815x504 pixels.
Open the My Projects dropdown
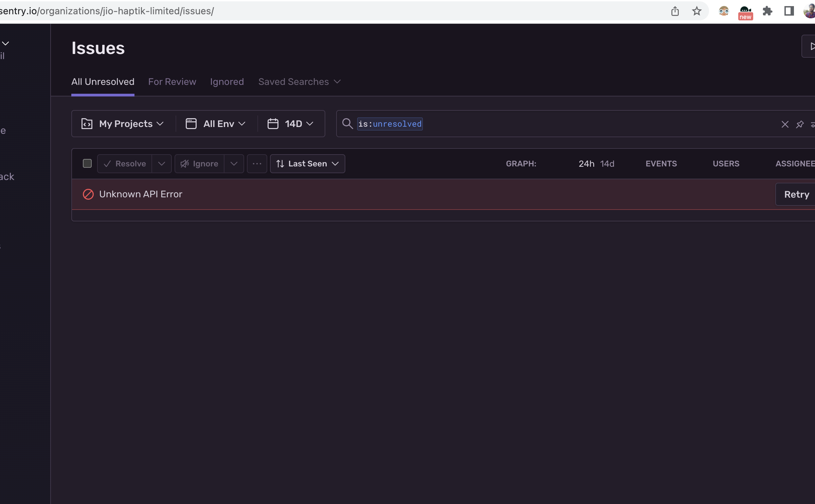(124, 124)
